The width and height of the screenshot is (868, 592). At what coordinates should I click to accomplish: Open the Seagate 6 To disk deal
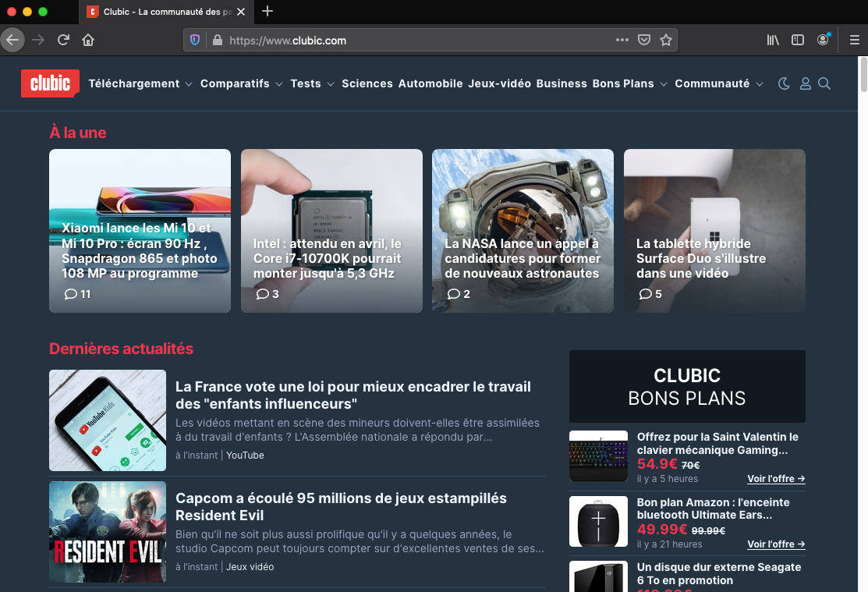pos(718,574)
